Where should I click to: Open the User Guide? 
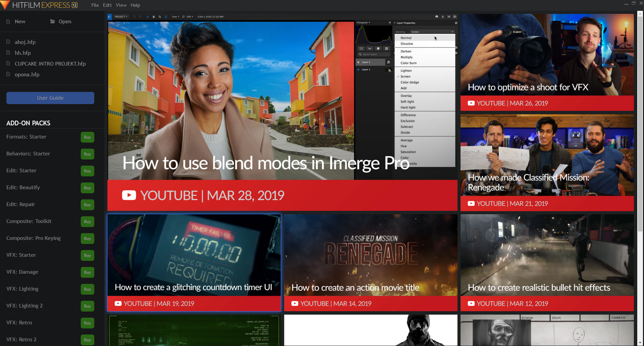50,98
